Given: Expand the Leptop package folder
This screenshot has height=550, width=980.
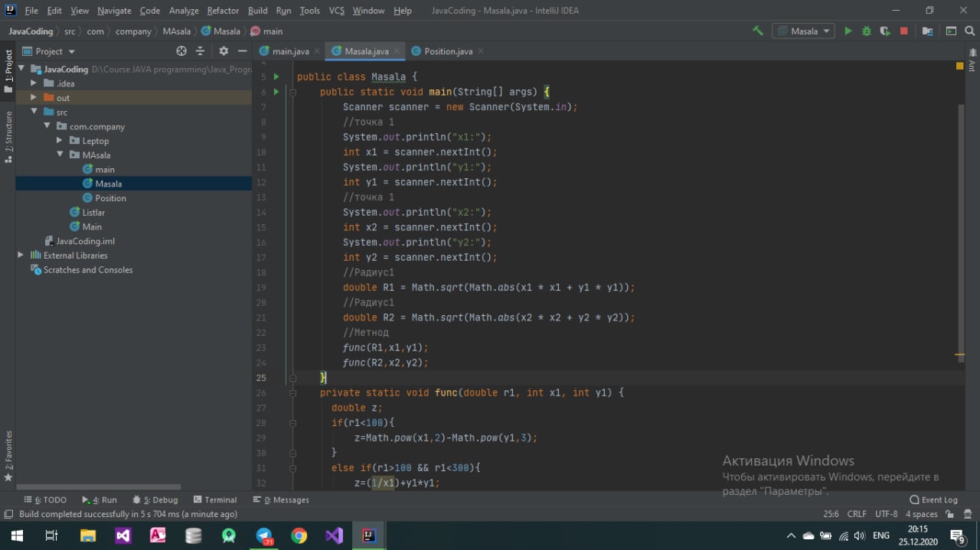Looking at the screenshot, I should pos(60,141).
